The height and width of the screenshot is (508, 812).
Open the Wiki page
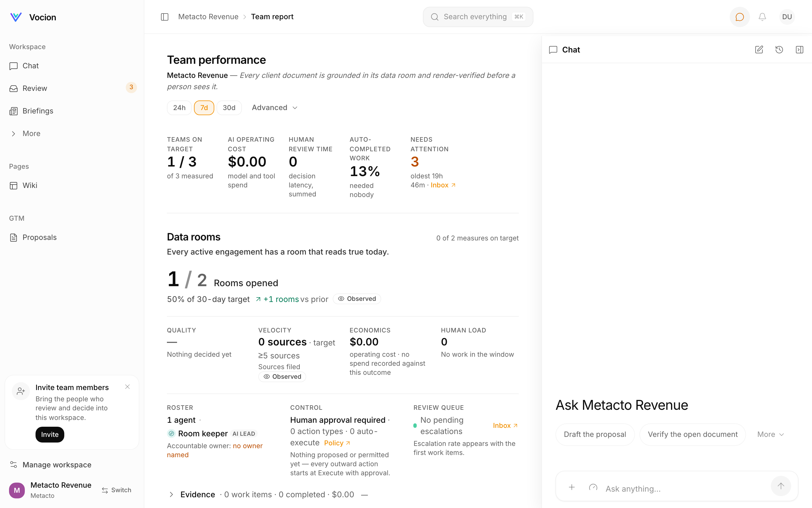[x=72, y=185]
